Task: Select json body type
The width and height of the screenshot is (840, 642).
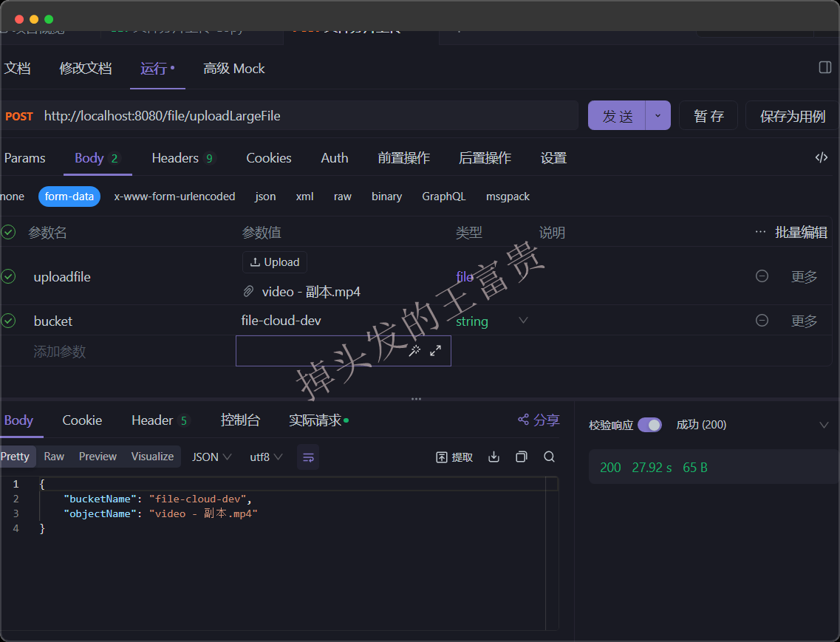Action: 265,197
